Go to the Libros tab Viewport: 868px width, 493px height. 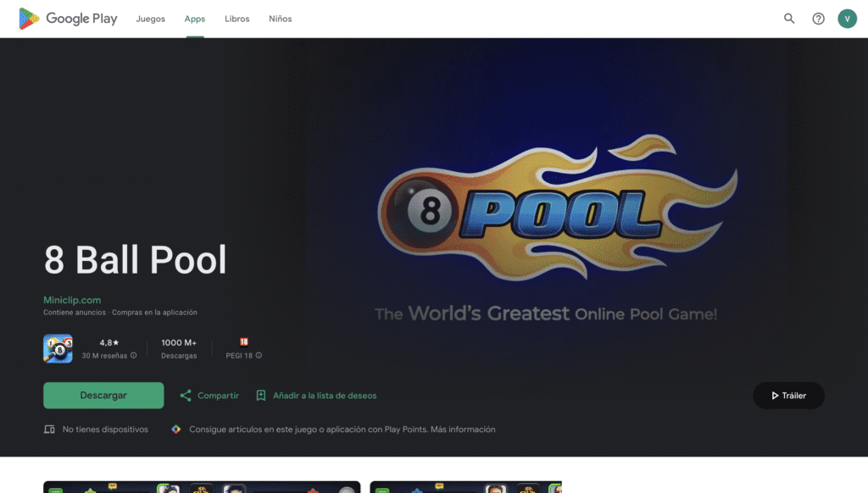click(237, 19)
